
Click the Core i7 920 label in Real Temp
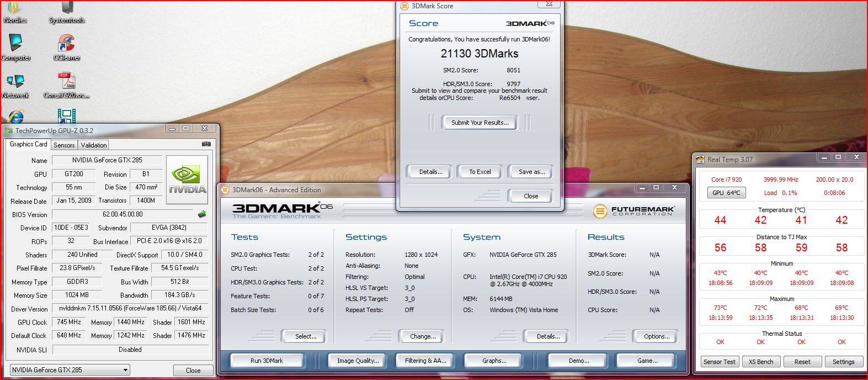coord(726,180)
